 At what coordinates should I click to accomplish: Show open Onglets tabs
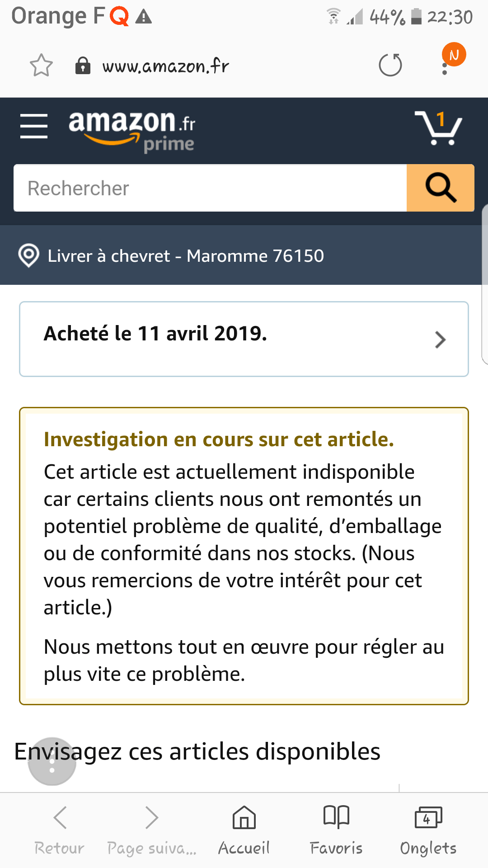pyautogui.click(x=428, y=830)
